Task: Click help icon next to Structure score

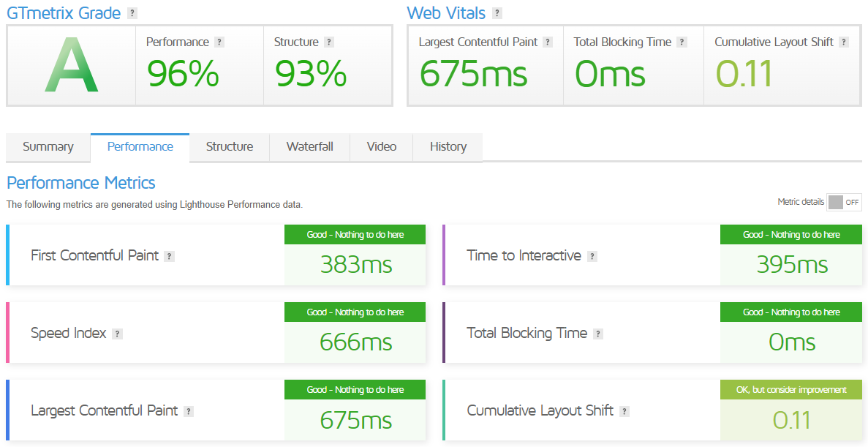Action: click(x=329, y=42)
